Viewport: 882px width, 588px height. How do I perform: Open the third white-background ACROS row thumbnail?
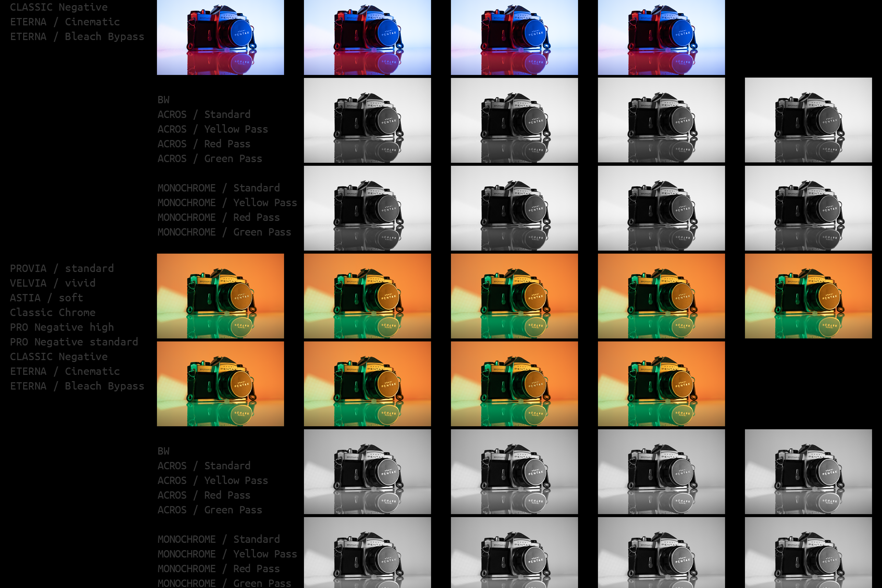[x=661, y=120]
